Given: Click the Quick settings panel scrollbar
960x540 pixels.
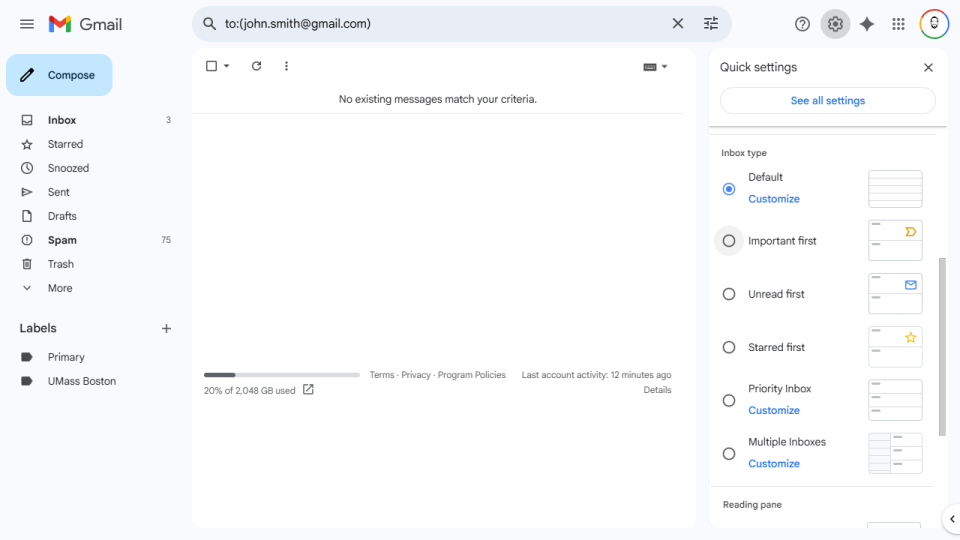Looking at the screenshot, I should click(x=942, y=345).
